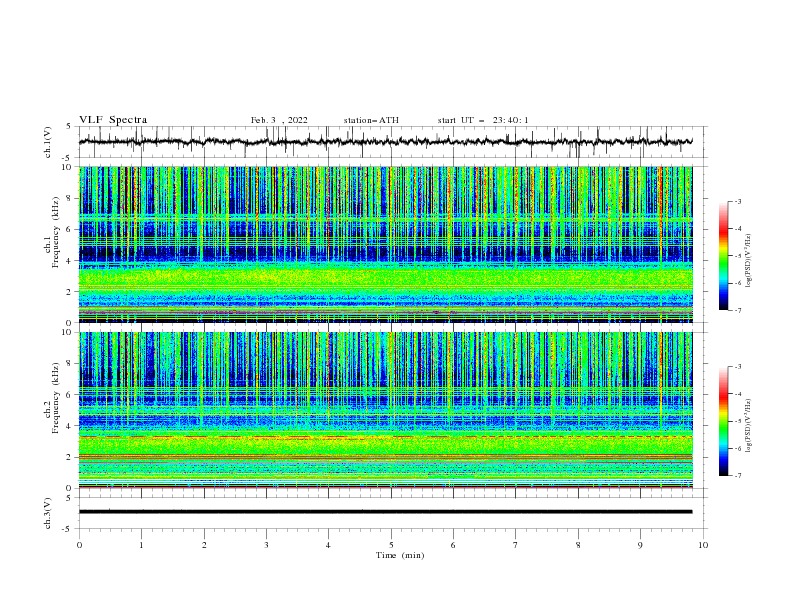Click the ch.1 spectrogram panel
Viewport: 792px width, 612px height.
[386, 244]
